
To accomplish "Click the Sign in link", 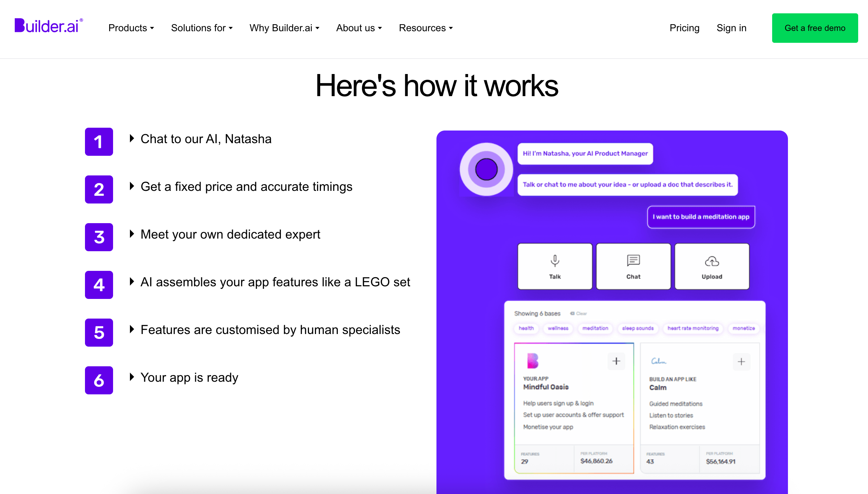I will coord(731,28).
